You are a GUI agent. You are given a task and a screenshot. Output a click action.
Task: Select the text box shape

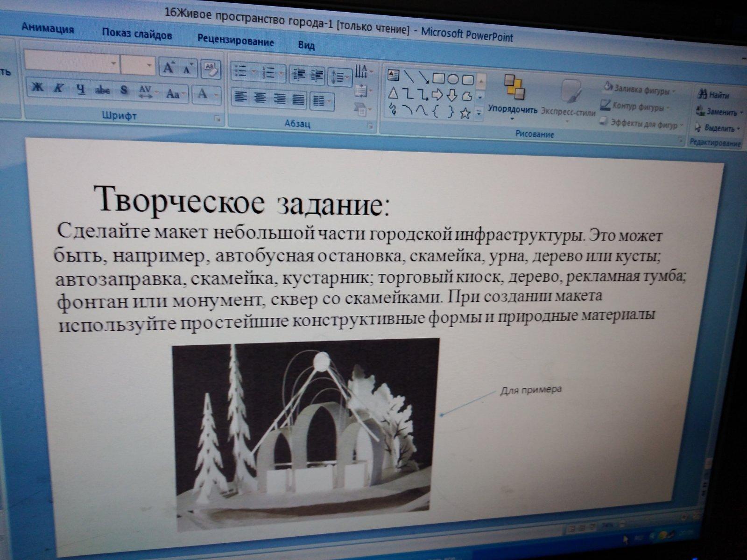tap(394, 75)
